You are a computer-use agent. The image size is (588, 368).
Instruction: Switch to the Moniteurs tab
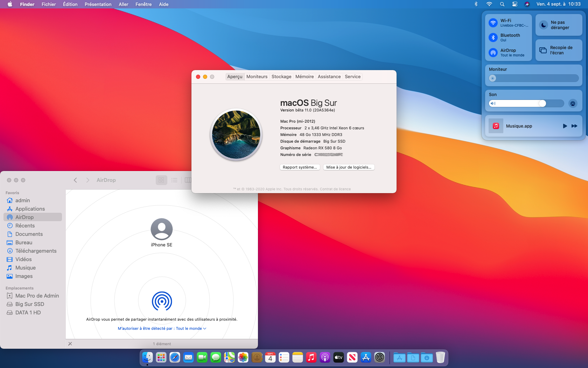[x=257, y=76]
